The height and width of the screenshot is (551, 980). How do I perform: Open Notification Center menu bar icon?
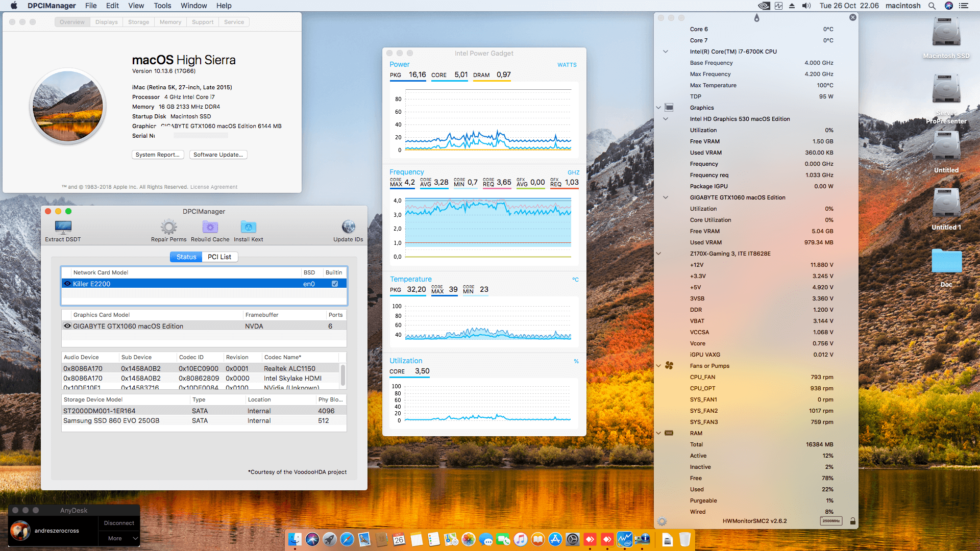click(964, 6)
